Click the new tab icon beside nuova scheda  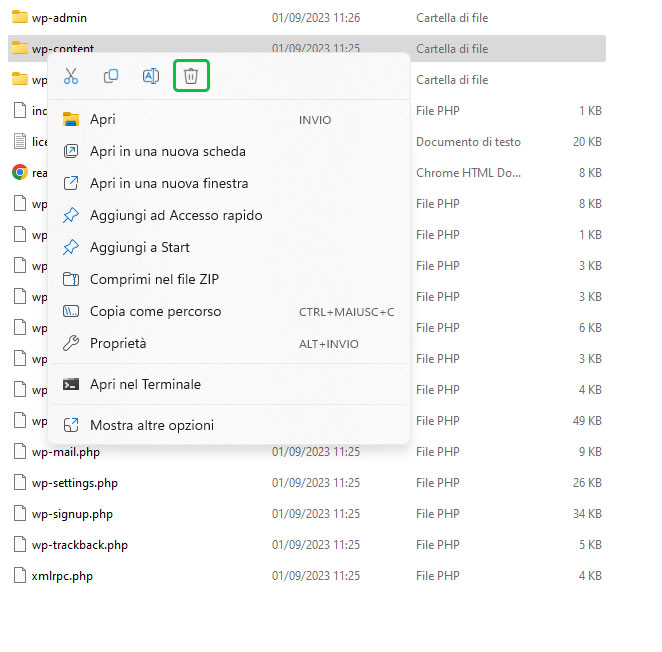71,151
